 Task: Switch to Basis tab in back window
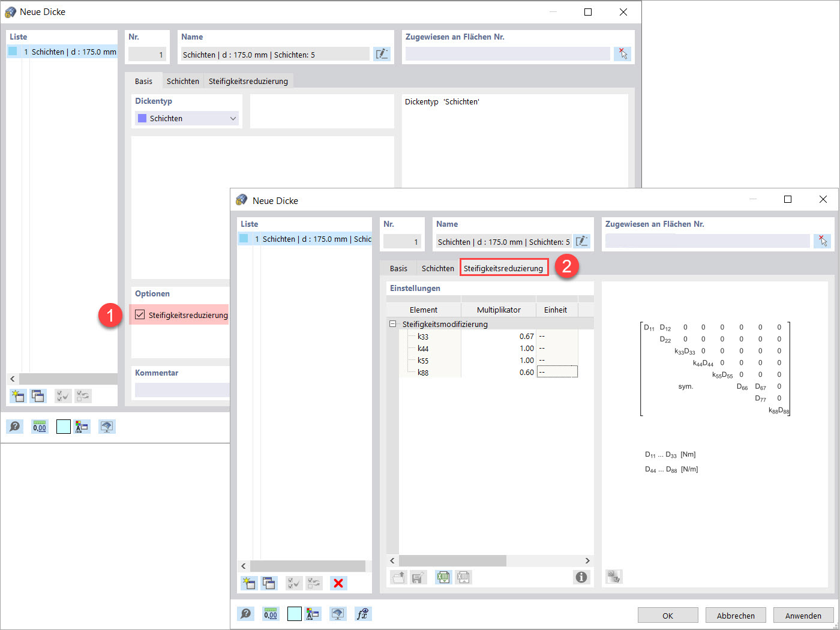[x=143, y=81]
